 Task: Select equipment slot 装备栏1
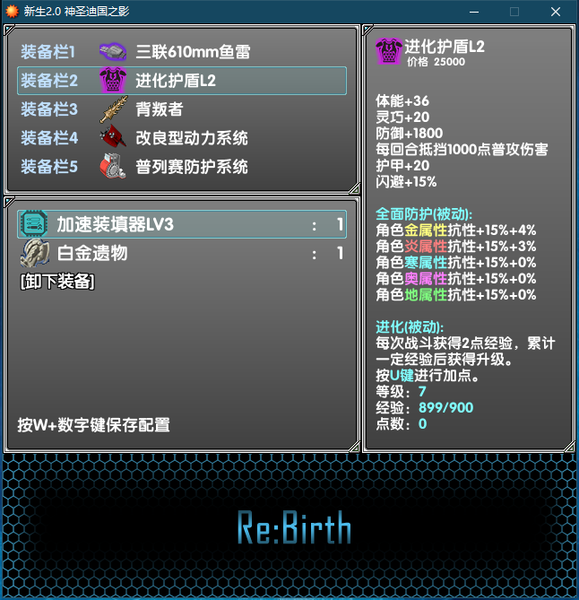point(182,52)
